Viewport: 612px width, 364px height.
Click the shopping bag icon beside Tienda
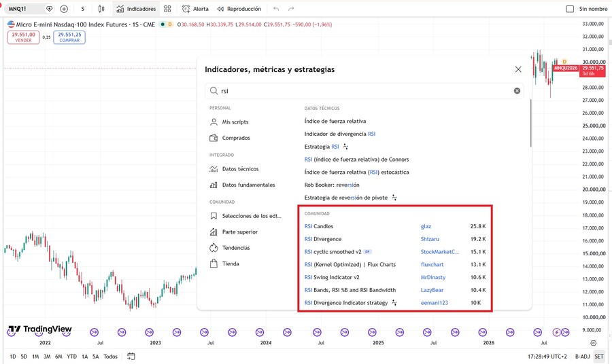[214, 264]
